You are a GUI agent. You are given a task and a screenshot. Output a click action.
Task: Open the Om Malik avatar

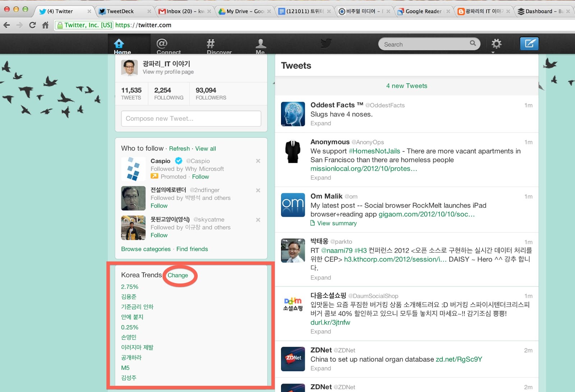[293, 205]
